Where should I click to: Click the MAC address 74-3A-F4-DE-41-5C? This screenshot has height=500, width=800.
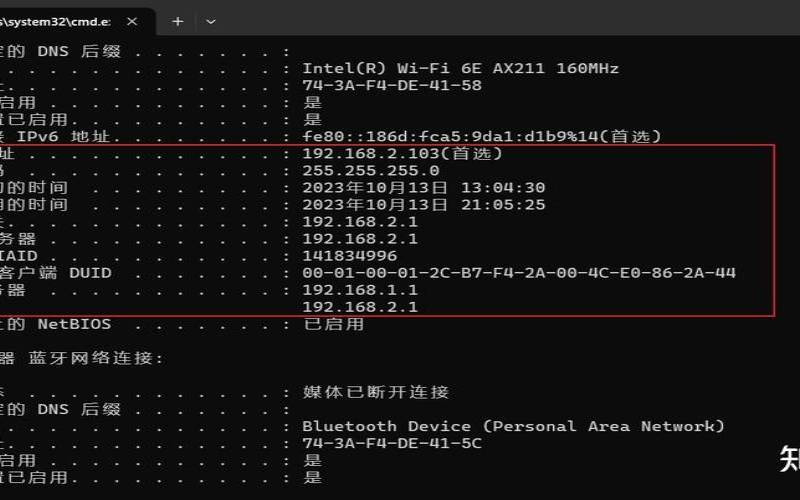click(x=392, y=443)
